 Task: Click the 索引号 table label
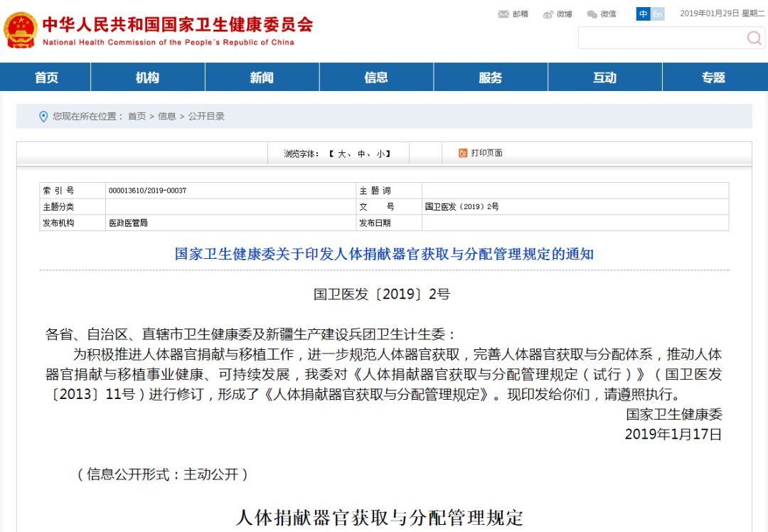click(x=58, y=191)
